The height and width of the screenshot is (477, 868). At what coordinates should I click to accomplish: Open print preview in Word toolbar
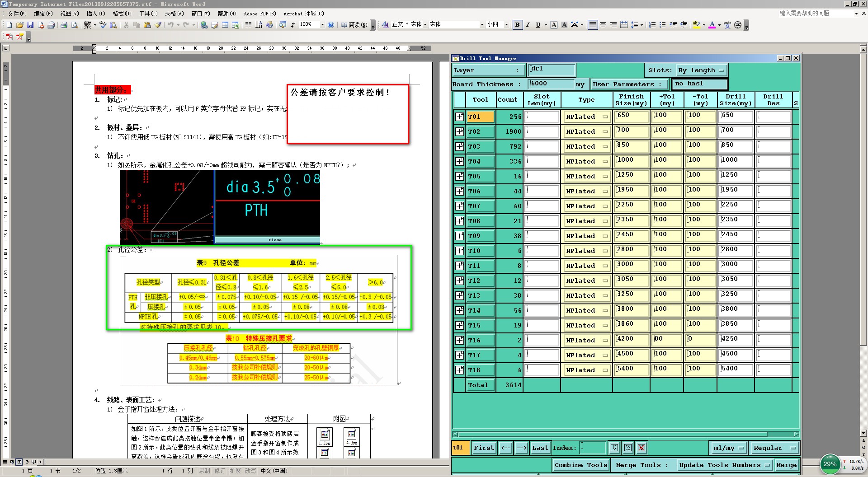click(75, 25)
